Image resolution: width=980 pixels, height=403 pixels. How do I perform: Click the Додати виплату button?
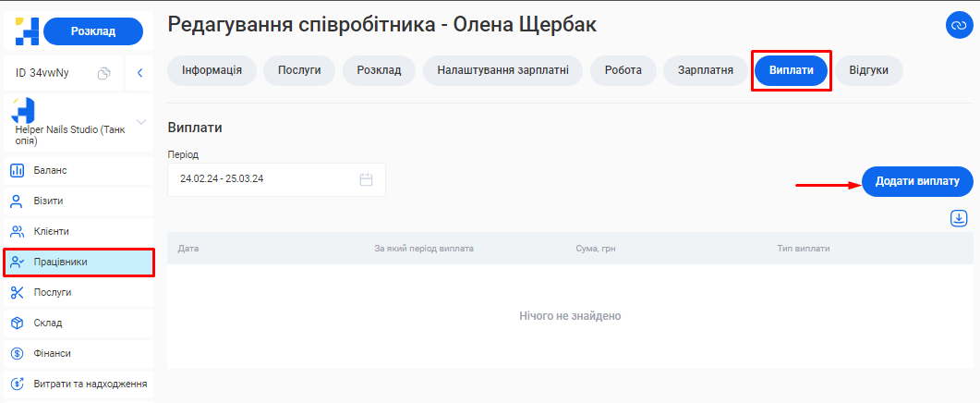pos(917,182)
